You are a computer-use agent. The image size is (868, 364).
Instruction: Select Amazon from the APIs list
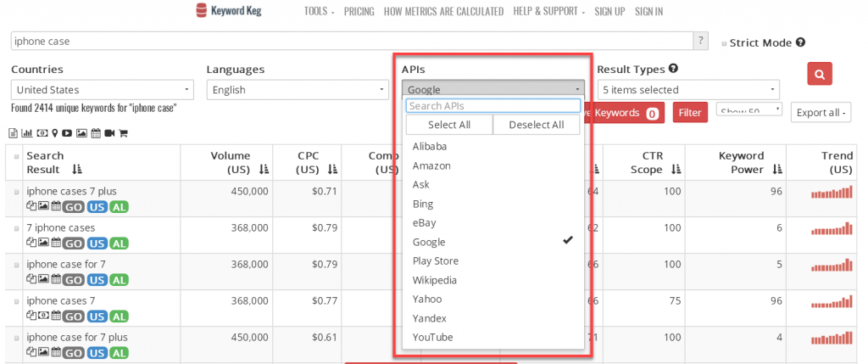pyautogui.click(x=431, y=165)
